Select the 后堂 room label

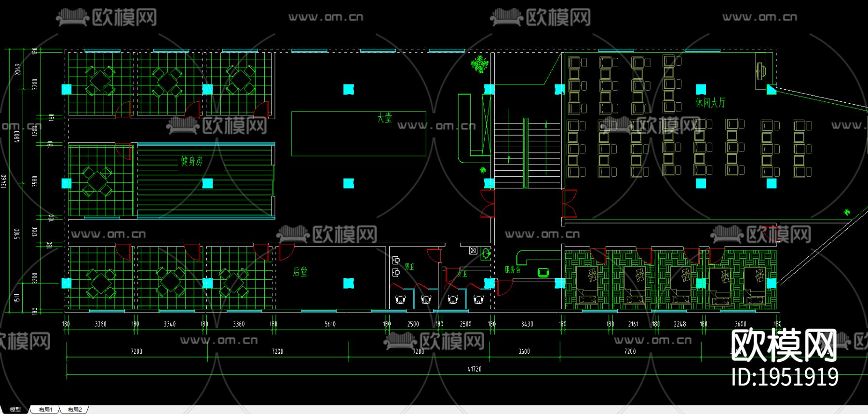tap(300, 272)
